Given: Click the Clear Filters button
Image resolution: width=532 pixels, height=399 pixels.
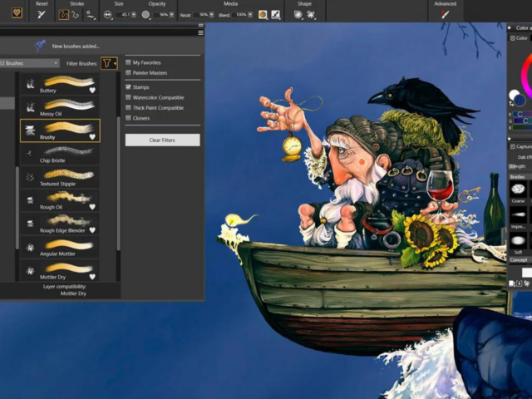Looking at the screenshot, I should pos(162,140).
